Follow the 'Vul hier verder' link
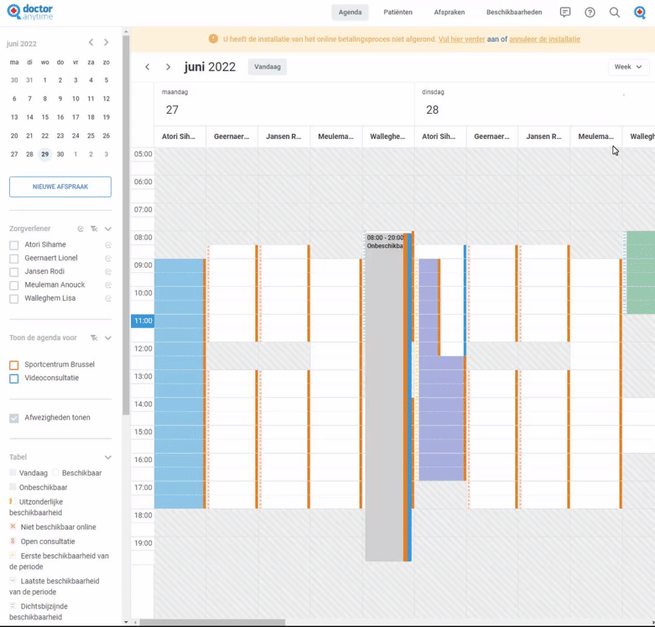The width and height of the screenshot is (655, 627). [x=462, y=39]
